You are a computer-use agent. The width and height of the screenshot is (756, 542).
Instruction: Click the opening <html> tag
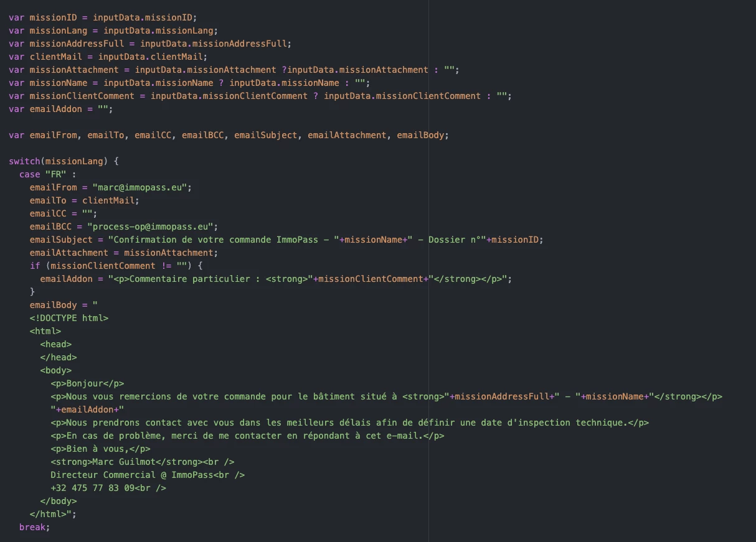tap(45, 331)
